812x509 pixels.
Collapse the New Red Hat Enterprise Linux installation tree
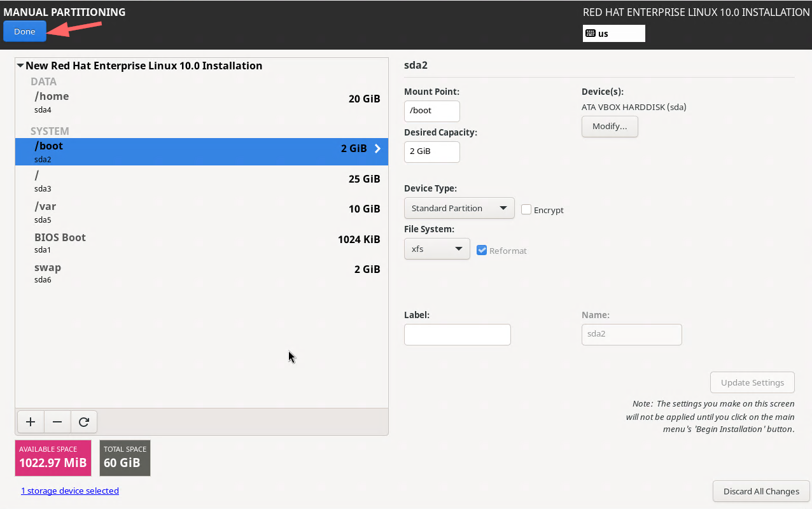(20, 66)
